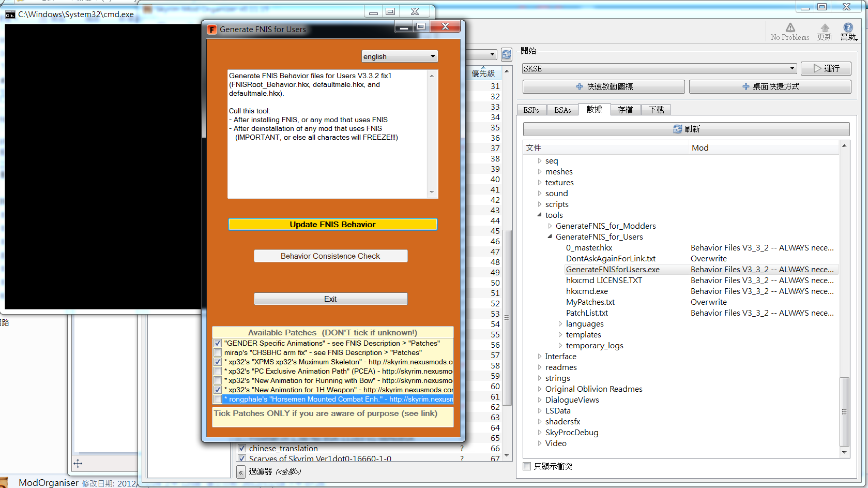Click the Mod column header

[764, 148]
